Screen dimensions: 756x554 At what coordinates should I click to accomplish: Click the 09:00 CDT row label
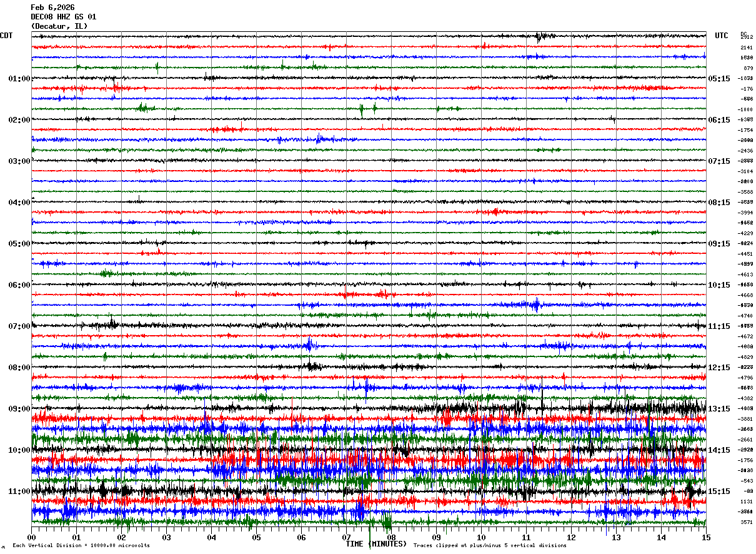[19, 409]
